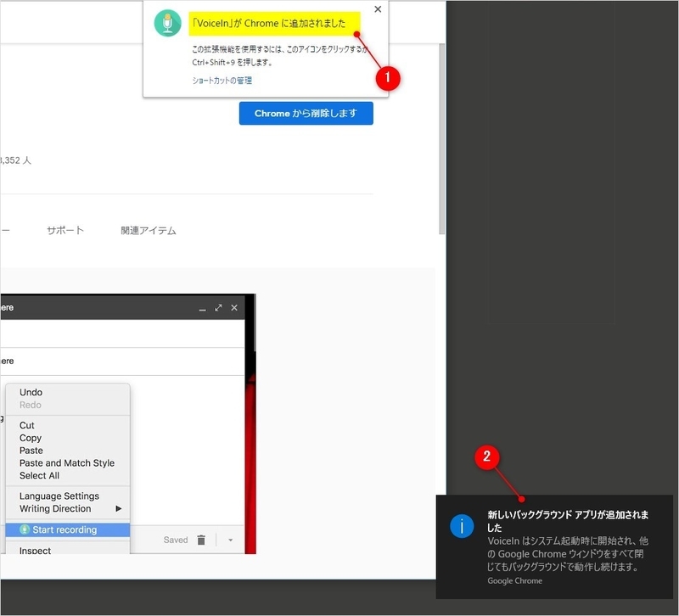This screenshot has height=616, width=679.
Task: Click the compose window expand arrows icon
Action: pyautogui.click(x=218, y=307)
